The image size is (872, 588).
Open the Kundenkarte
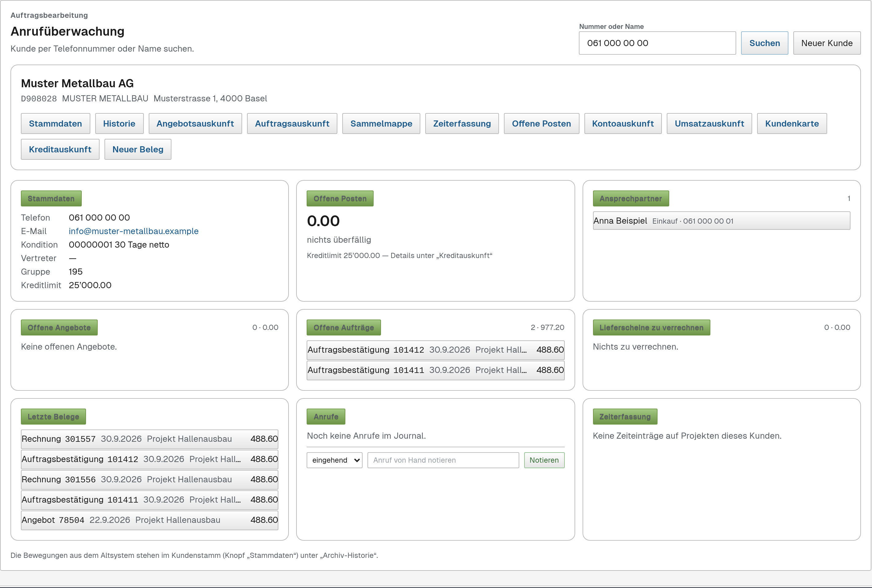(792, 123)
